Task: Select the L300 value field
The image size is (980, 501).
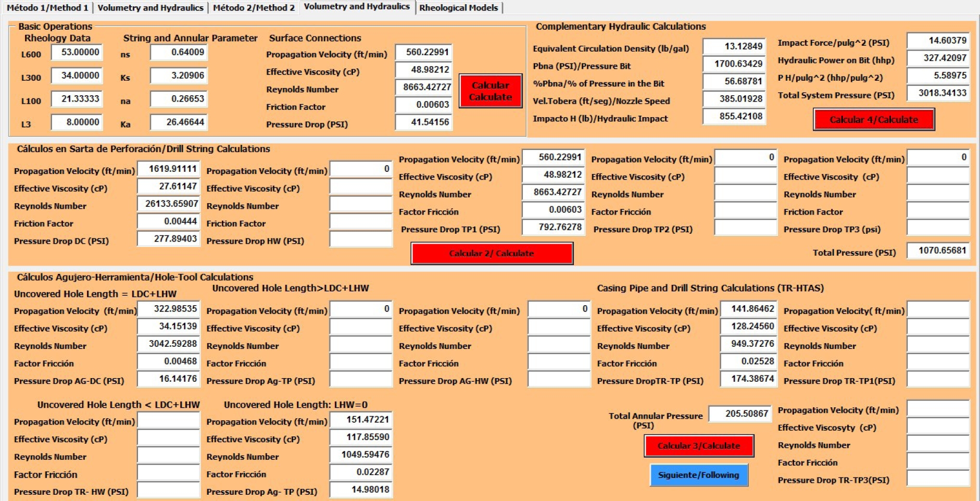Action: [77, 76]
